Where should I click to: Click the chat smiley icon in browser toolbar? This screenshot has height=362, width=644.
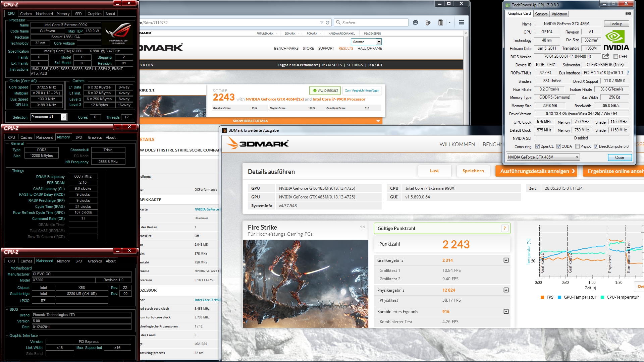point(416,22)
